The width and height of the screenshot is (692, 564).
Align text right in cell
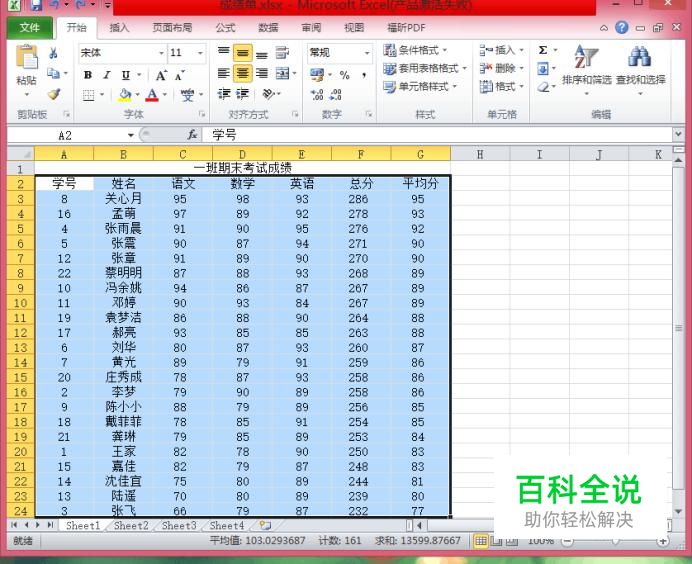(262, 73)
